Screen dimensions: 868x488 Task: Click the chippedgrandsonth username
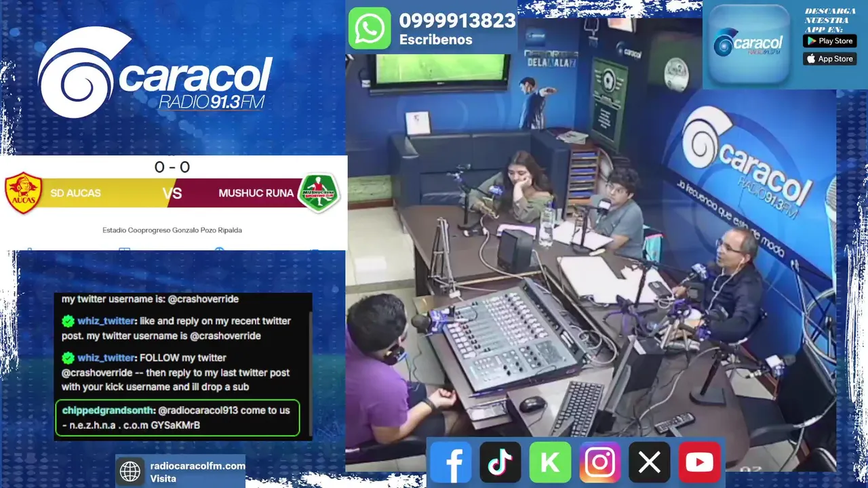pyautogui.click(x=108, y=411)
